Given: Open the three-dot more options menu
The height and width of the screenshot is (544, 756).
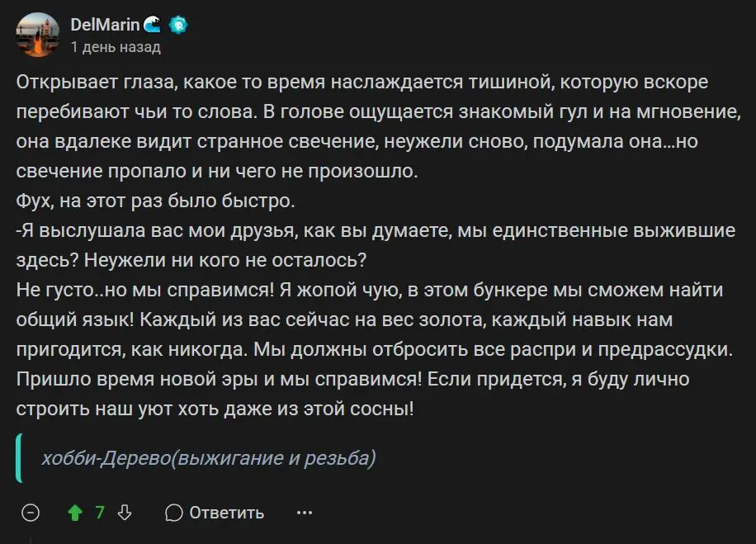Looking at the screenshot, I should [305, 513].
